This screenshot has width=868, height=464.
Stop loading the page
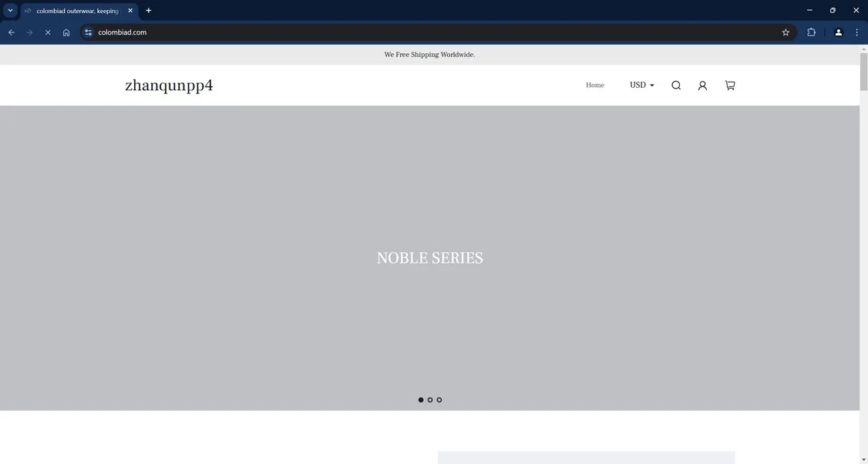(x=48, y=32)
